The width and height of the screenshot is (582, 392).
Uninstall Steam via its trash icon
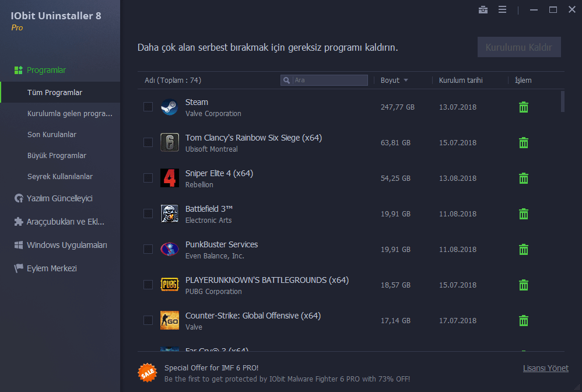coord(523,107)
